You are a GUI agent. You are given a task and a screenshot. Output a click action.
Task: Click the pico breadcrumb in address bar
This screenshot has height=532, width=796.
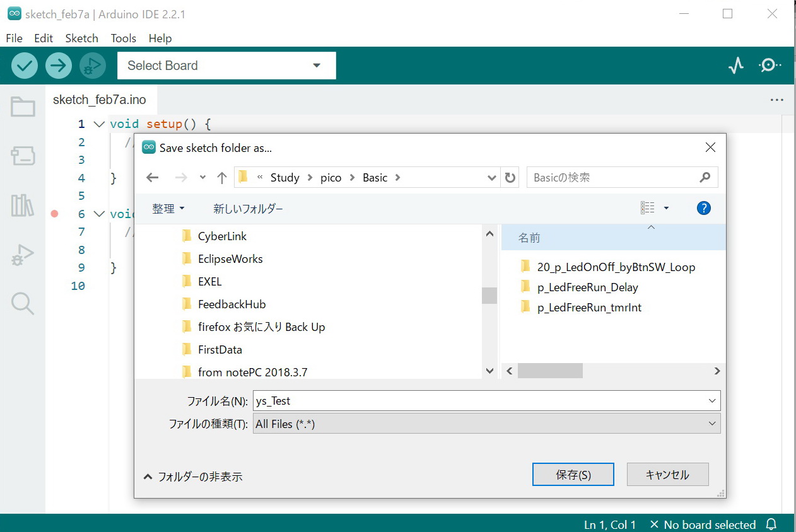(x=331, y=178)
